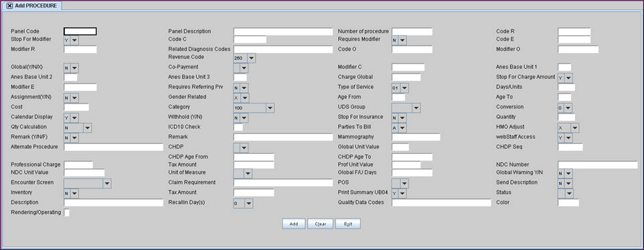This screenshot has height=250, width=644.
Task: Click the Charge Global input field
Action: pos(406,77)
